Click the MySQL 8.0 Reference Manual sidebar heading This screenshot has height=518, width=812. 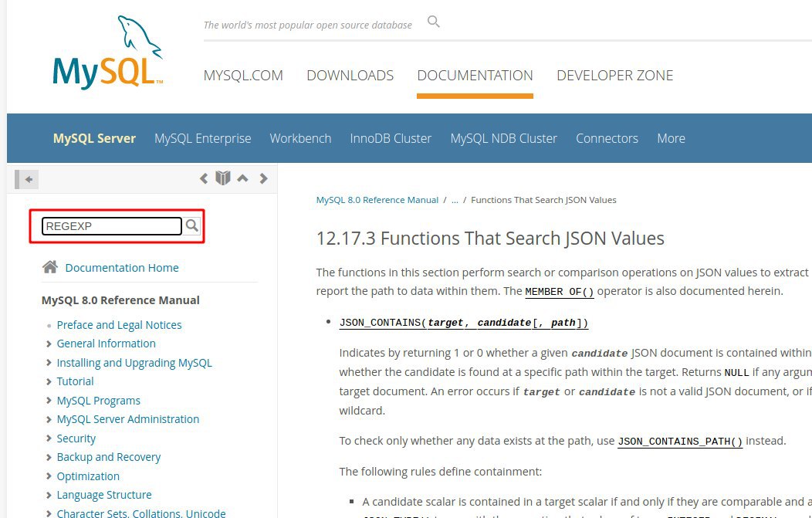point(120,300)
